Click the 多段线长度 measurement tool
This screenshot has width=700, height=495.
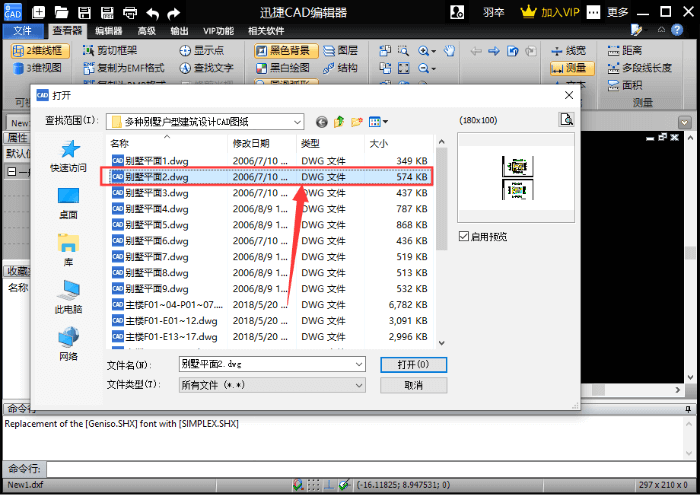(x=639, y=68)
